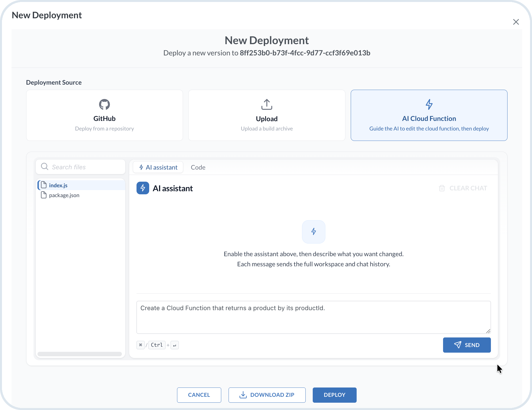Screen dimensions: 532x410
Task: Focus the Search files field
Action: click(81, 167)
